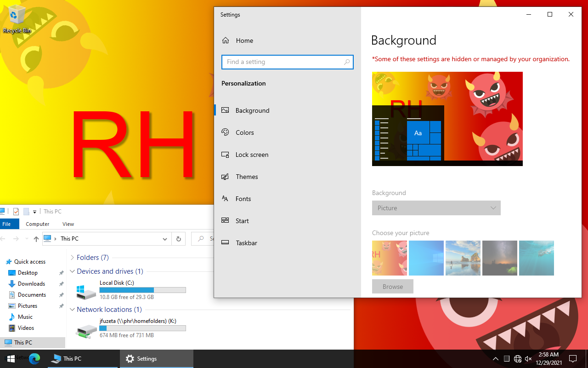Select Taskbar in Personalization sidebar
Viewport: 588px width, 368px height.
click(246, 243)
